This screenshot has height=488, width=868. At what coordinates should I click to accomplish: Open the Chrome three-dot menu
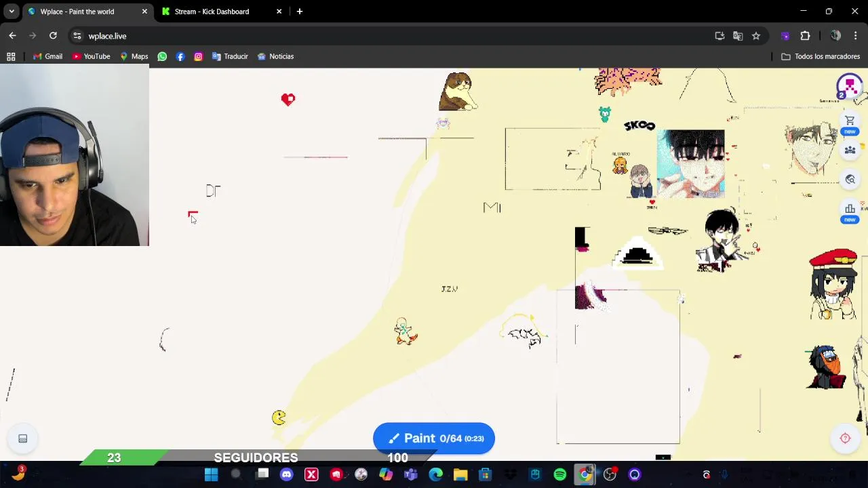pos(856,36)
